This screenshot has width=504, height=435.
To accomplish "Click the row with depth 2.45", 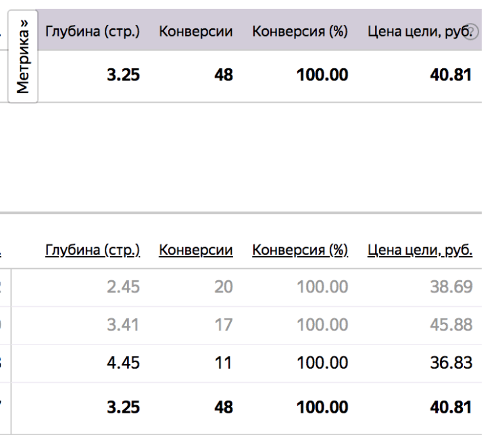I will [x=247, y=287].
